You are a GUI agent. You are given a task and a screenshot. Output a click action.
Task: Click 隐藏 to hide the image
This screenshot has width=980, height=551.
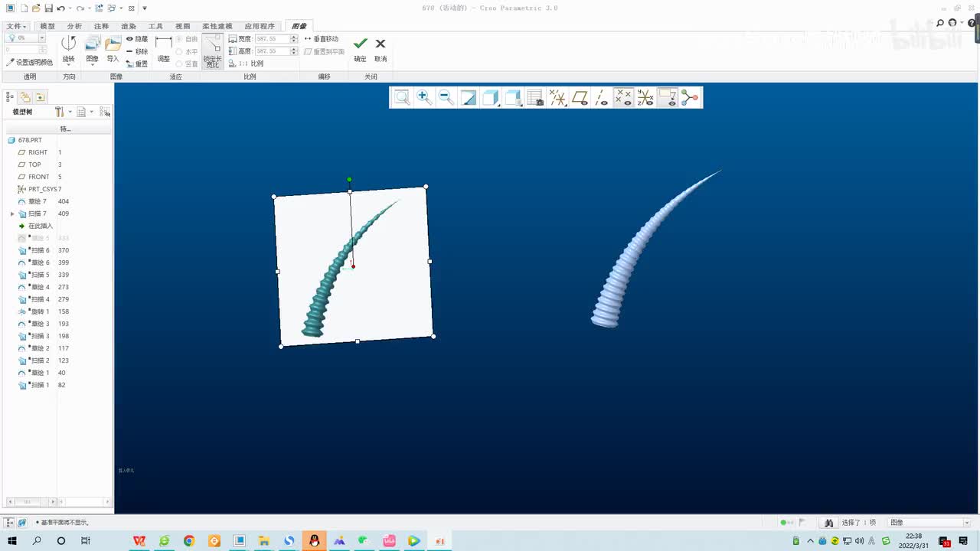coord(137,39)
